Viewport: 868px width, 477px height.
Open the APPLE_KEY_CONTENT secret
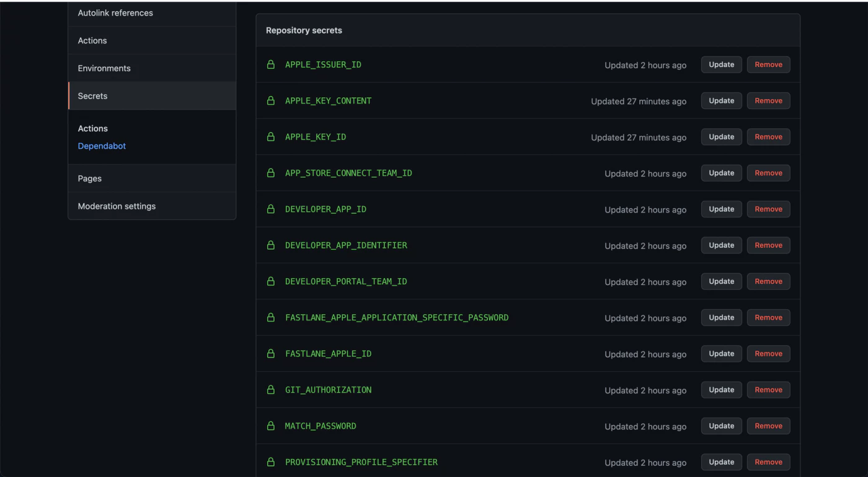[329, 100]
